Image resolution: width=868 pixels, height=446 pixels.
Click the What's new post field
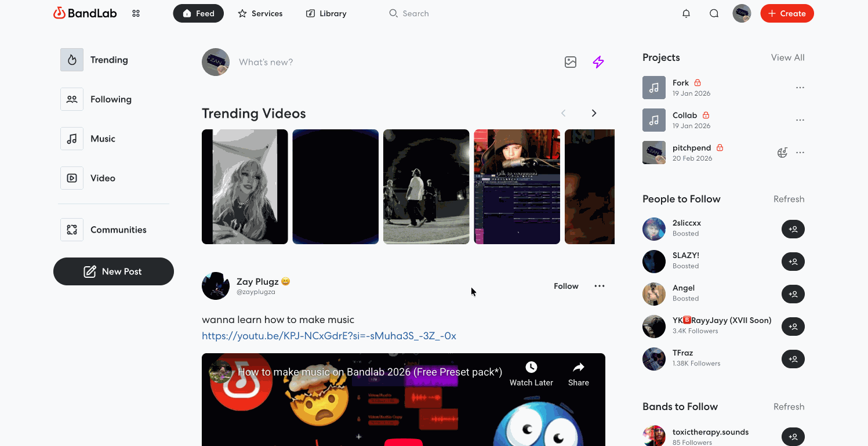tap(348, 62)
